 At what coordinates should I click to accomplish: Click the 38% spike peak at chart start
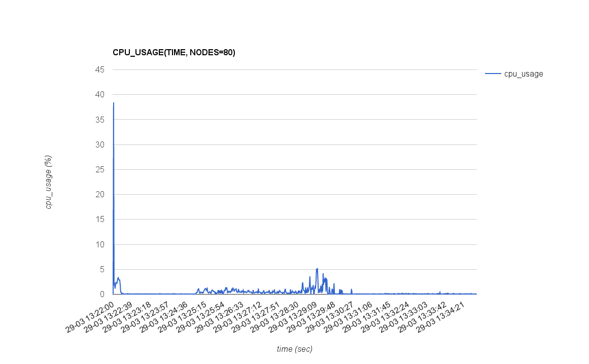pyautogui.click(x=114, y=103)
